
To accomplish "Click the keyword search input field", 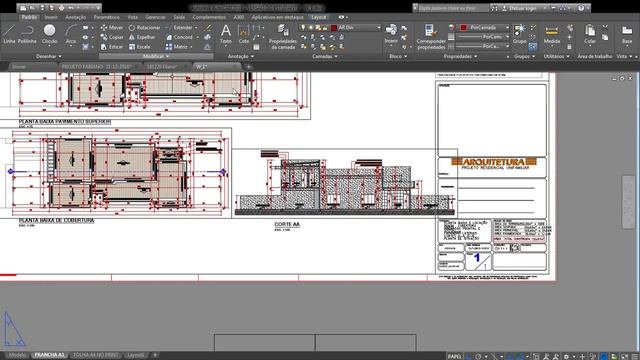I will point(453,8).
